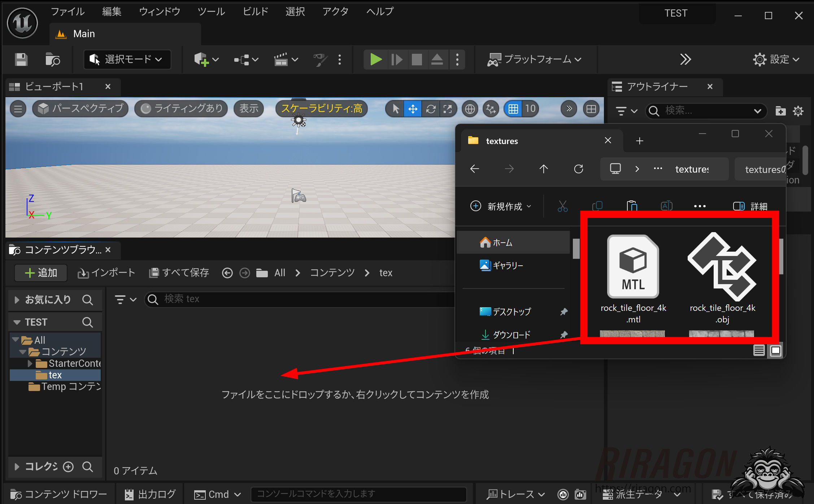Click the quick add to project cube icon

[x=201, y=60]
